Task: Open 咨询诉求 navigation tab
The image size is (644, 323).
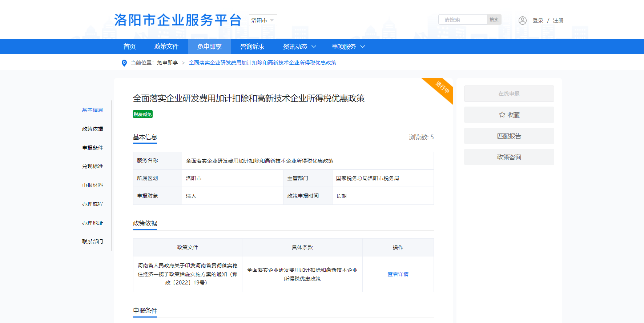Action: click(x=252, y=47)
